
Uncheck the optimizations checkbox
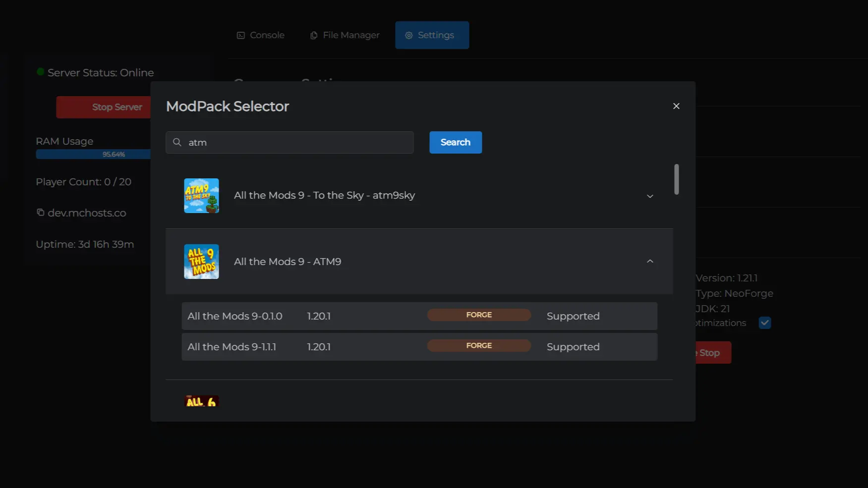[x=765, y=323]
